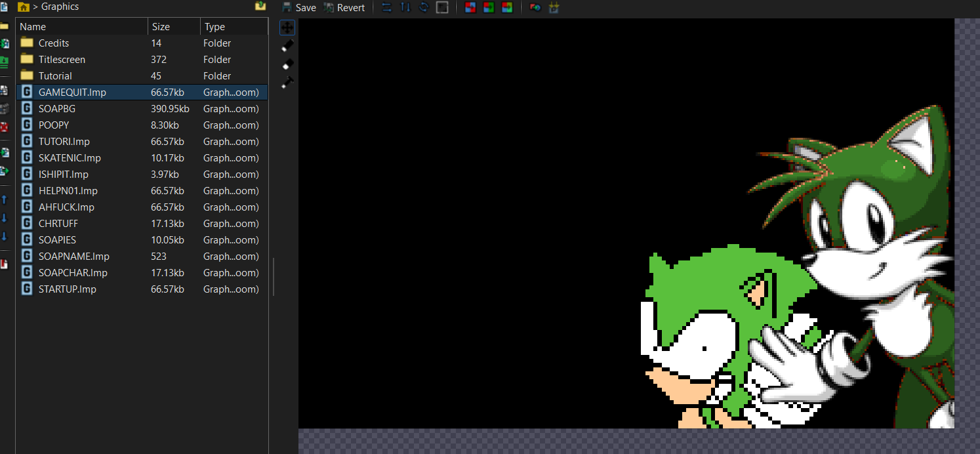Open the red-blue colour remap tool
This screenshot has width=980, height=454.
coord(470,7)
